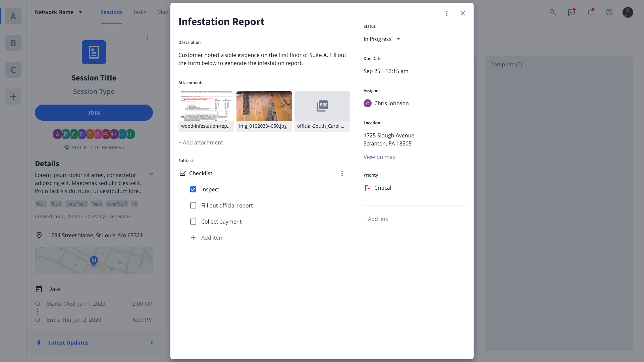Open notifications bell icon
644x362 pixels.
coord(590,12)
